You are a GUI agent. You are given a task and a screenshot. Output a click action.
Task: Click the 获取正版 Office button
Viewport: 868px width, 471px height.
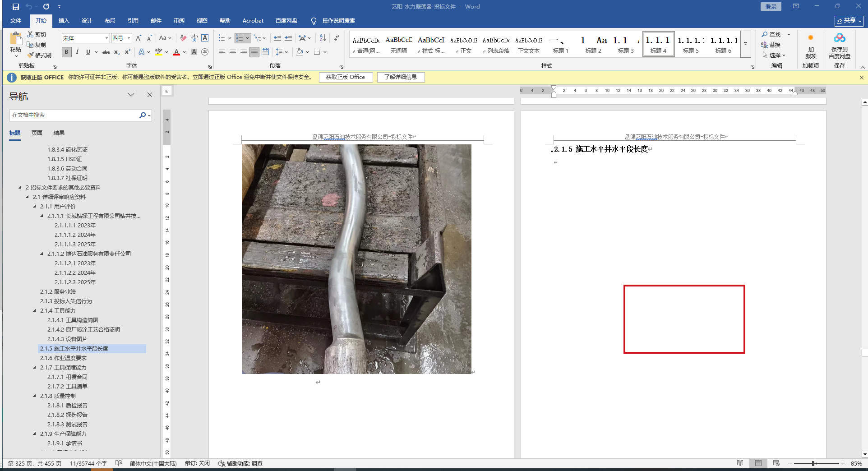[x=346, y=77]
